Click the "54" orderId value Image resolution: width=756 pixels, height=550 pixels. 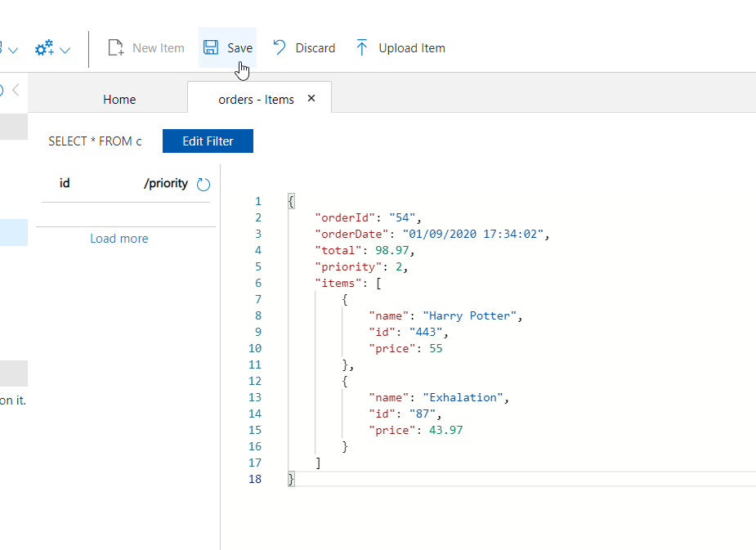[402, 218]
